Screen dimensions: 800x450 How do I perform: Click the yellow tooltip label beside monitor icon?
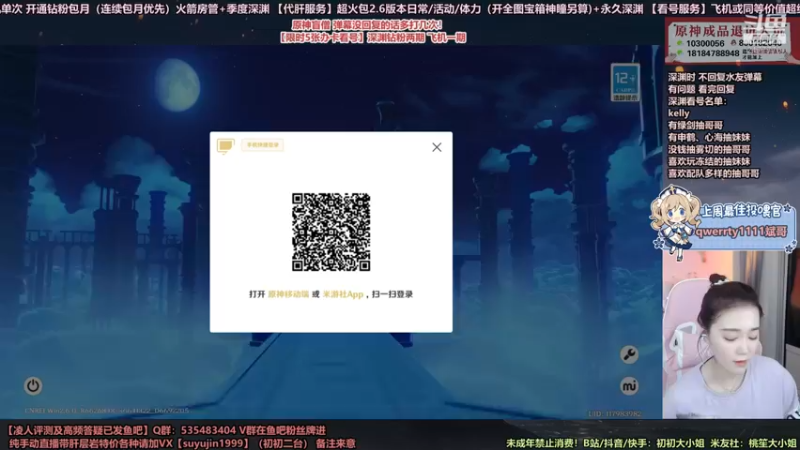pos(263,145)
